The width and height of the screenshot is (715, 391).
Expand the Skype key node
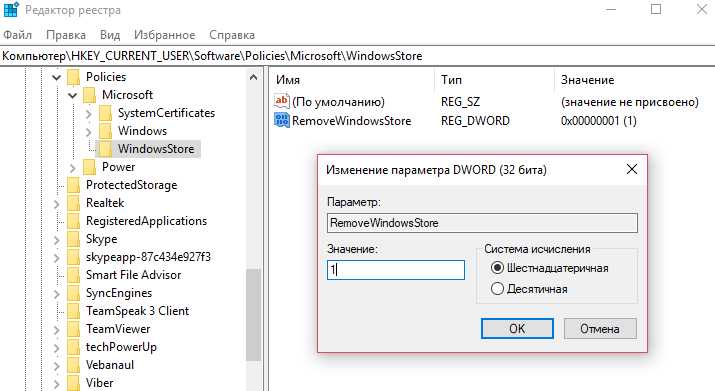(x=57, y=240)
